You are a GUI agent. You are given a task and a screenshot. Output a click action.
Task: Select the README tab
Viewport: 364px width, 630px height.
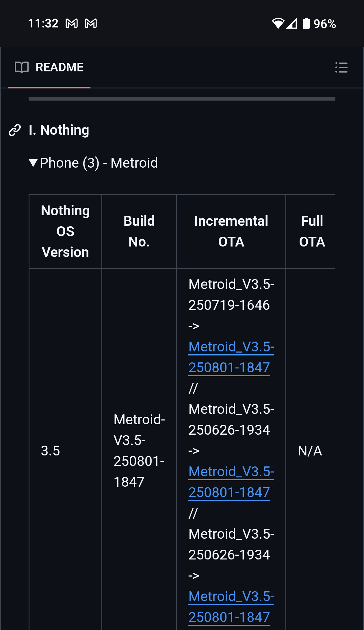click(x=49, y=67)
